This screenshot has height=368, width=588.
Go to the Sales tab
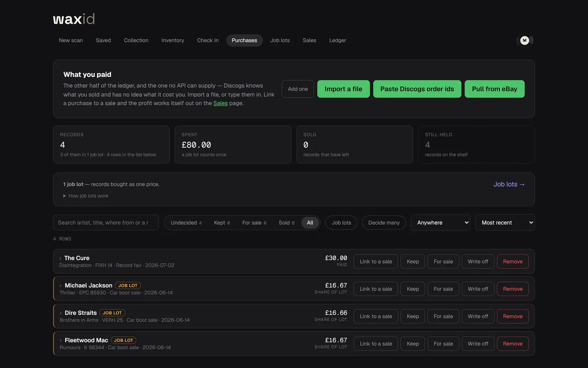(310, 40)
